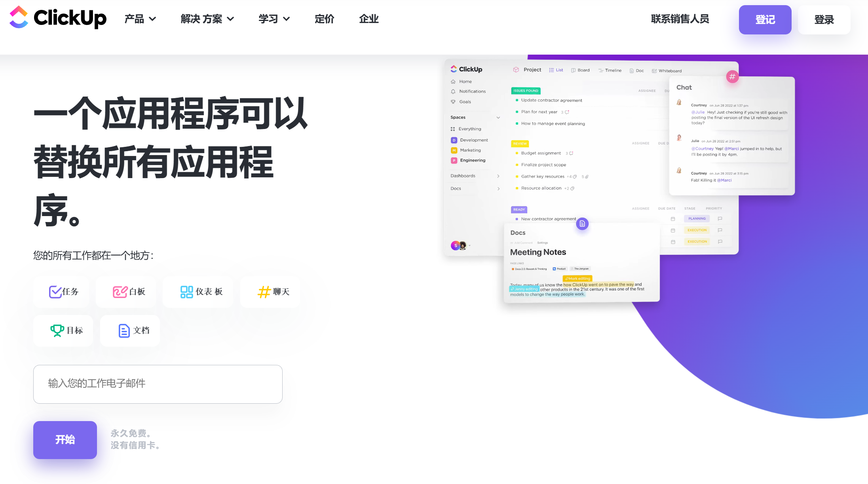Screen dimensions: 868x484
Task: Select the 聊天 hashtag feature icon
Action: click(x=264, y=292)
